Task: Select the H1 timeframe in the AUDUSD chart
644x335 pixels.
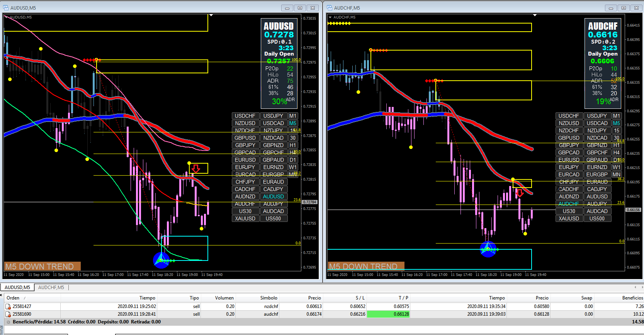Action: 293,145
